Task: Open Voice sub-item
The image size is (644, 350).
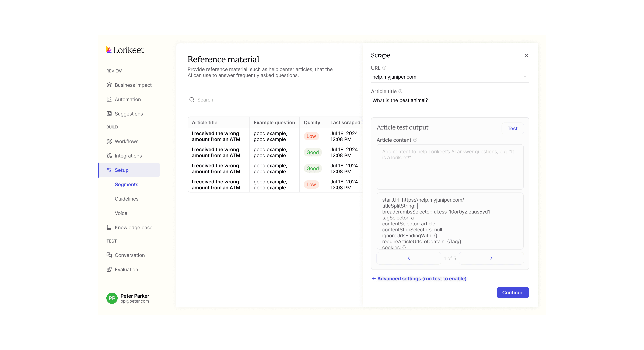Action: coord(121,213)
